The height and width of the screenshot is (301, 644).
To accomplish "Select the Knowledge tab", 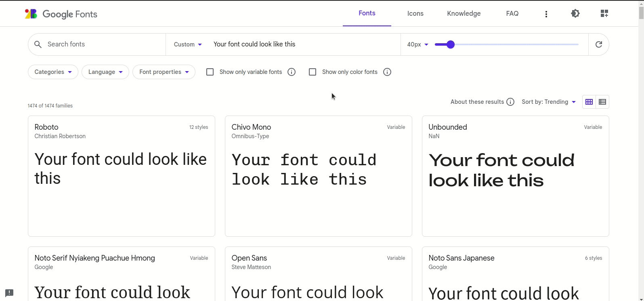I will 464,13.
